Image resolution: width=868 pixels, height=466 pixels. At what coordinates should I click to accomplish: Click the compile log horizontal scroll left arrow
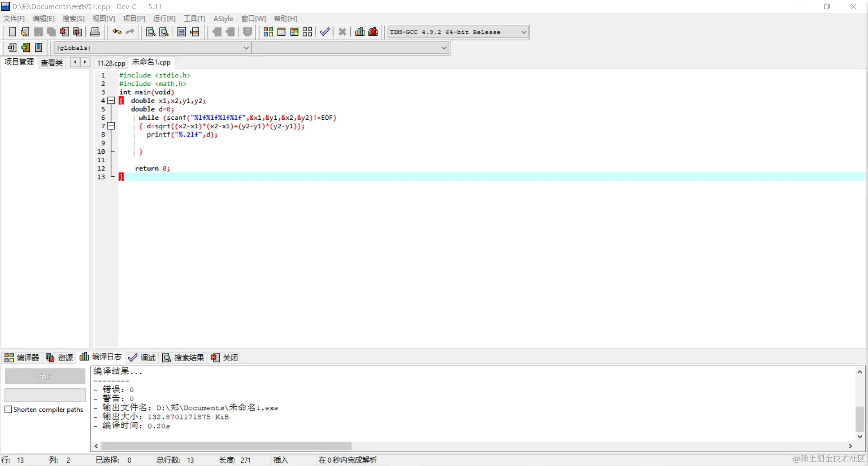[x=96, y=446]
